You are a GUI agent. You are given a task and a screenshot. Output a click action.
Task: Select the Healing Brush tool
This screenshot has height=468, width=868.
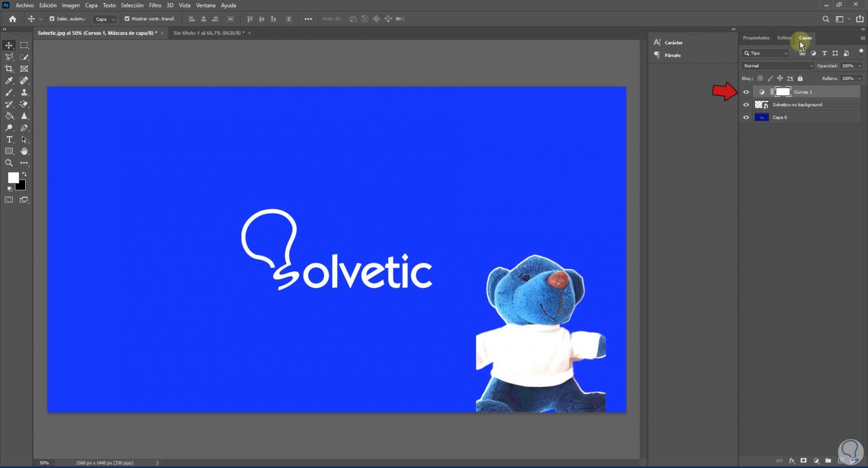[24, 80]
